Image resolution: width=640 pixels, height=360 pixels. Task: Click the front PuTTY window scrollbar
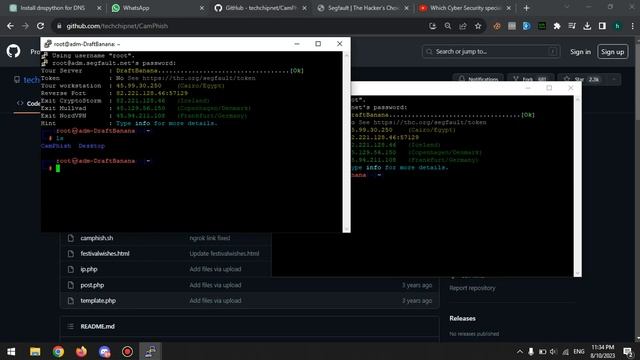pyautogui.click(x=347, y=142)
